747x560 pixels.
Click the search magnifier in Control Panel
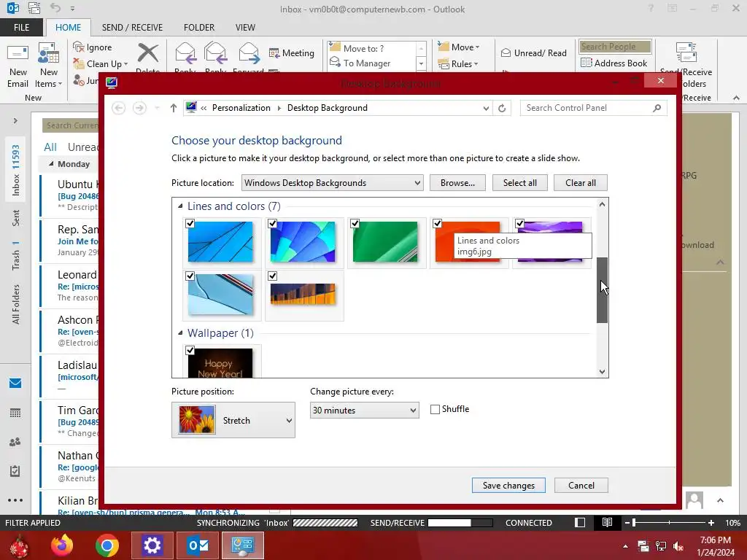(x=657, y=108)
